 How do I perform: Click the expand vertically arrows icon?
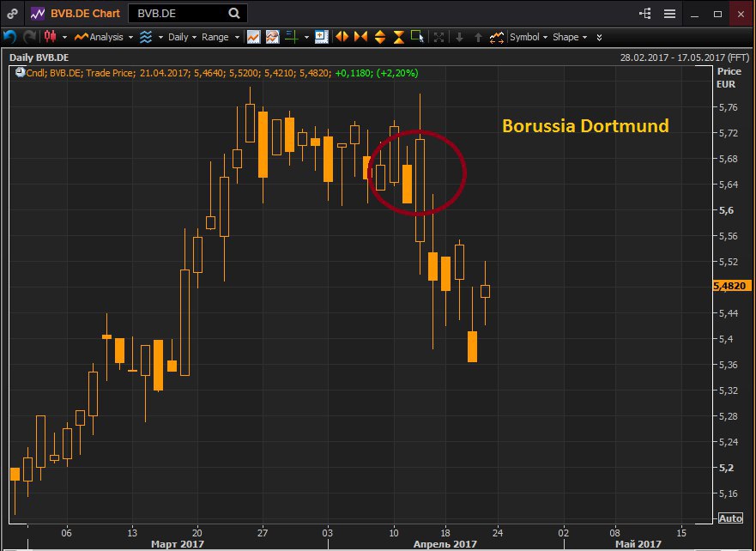pyautogui.click(x=380, y=37)
